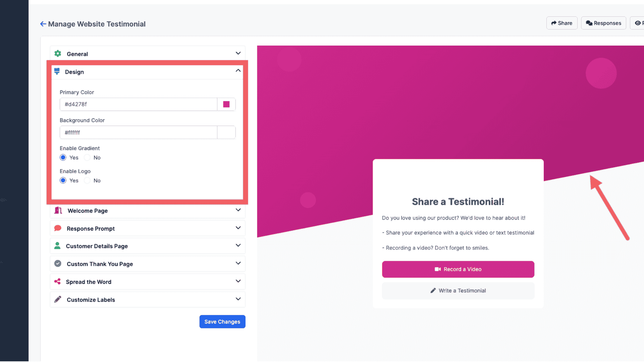Expand the Response Prompt chevron
Image resolution: width=644 pixels, height=362 pixels.
click(238, 228)
